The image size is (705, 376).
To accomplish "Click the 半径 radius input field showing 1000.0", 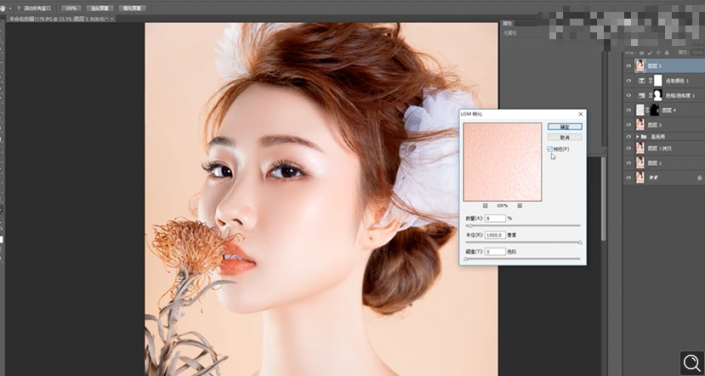I will [x=495, y=235].
